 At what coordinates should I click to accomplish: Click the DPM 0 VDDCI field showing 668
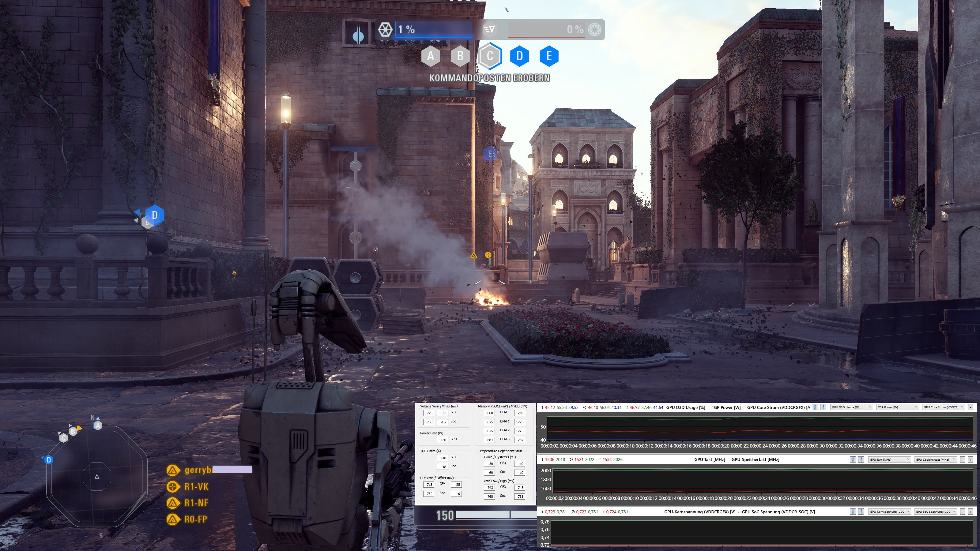(489, 413)
